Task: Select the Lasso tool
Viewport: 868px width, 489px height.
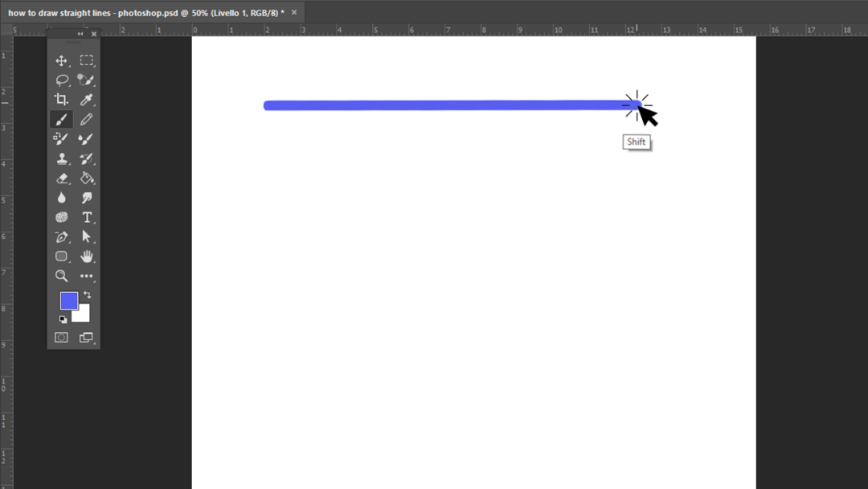Action: click(x=62, y=80)
